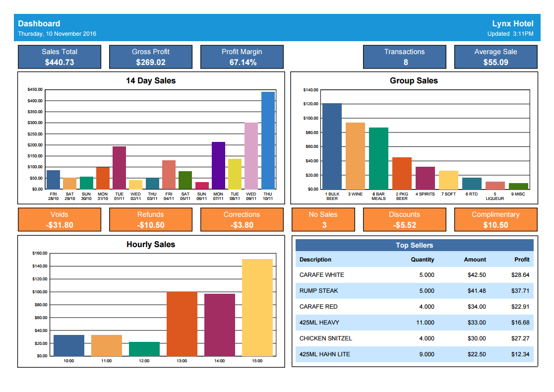
Task: Open the Complimentary tile
Action: tap(496, 220)
